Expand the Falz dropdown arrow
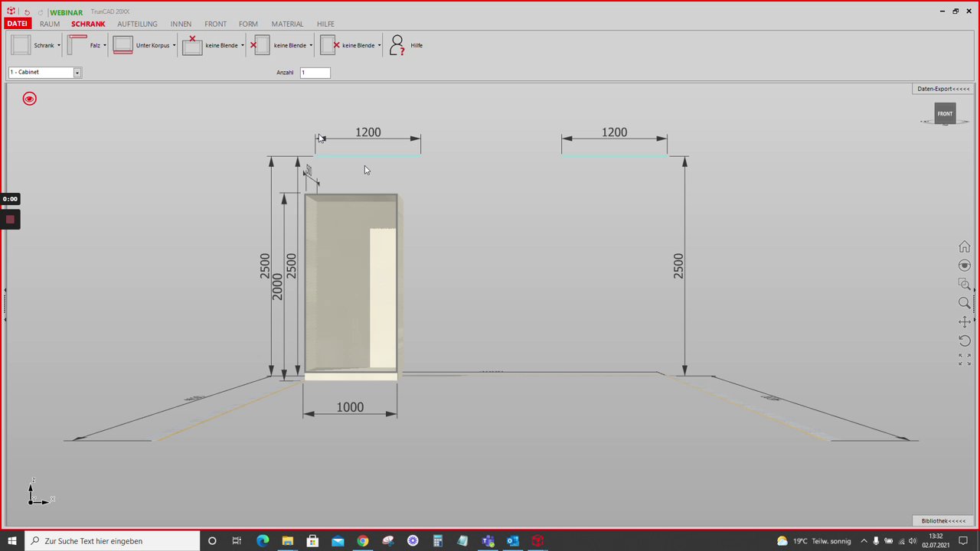This screenshot has width=980, height=551. point(105,46)
